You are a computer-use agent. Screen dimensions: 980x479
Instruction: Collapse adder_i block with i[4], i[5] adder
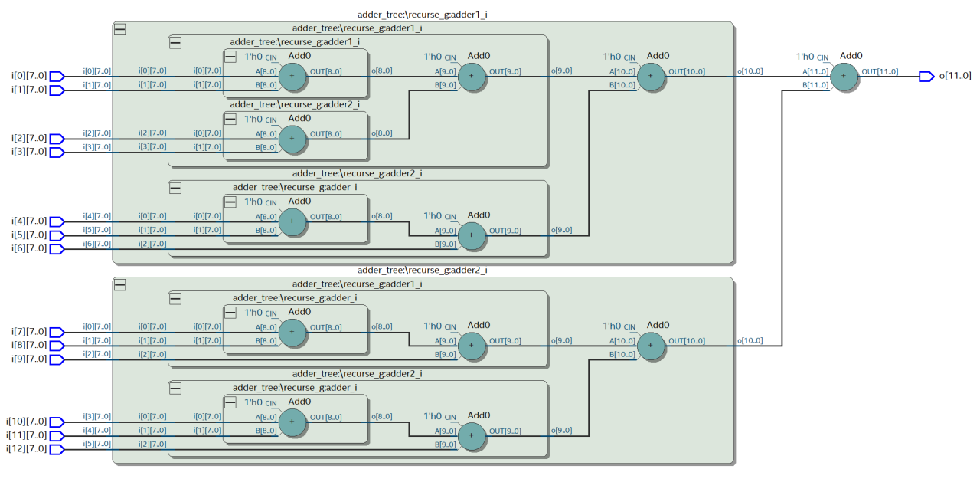point(230,202)
